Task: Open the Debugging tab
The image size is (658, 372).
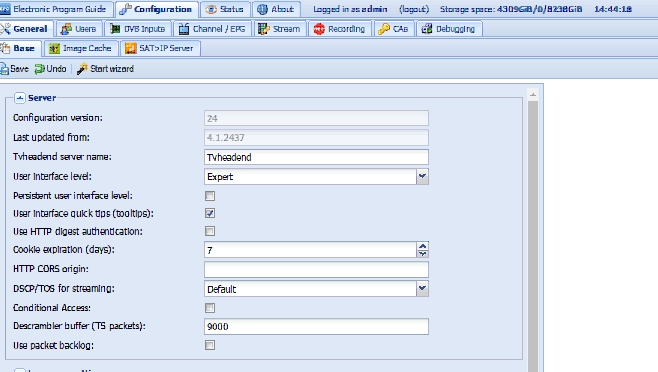Action: click(449, 29)
